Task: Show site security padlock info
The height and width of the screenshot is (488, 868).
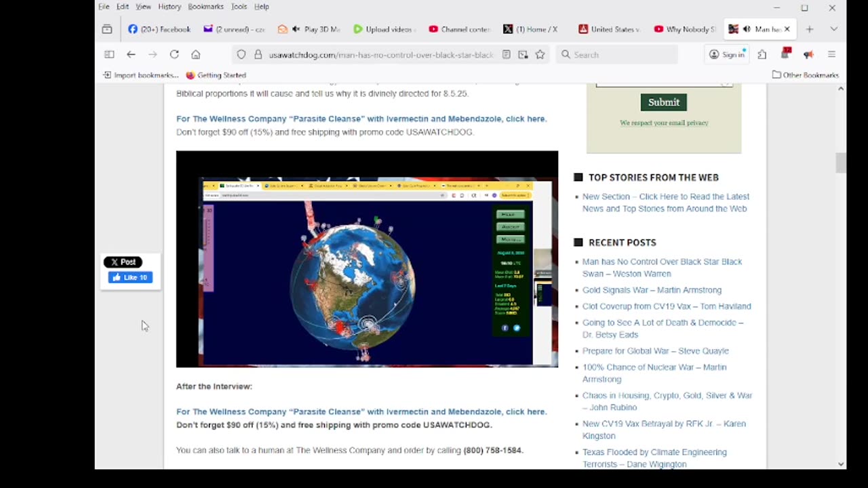Action: click(258, 55)
